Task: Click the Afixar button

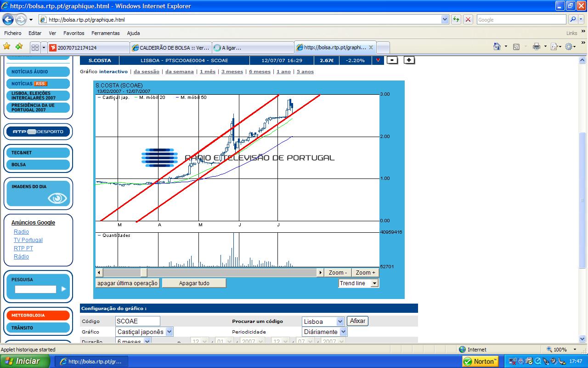Action: pyautogui.click(x=357, y=321)
